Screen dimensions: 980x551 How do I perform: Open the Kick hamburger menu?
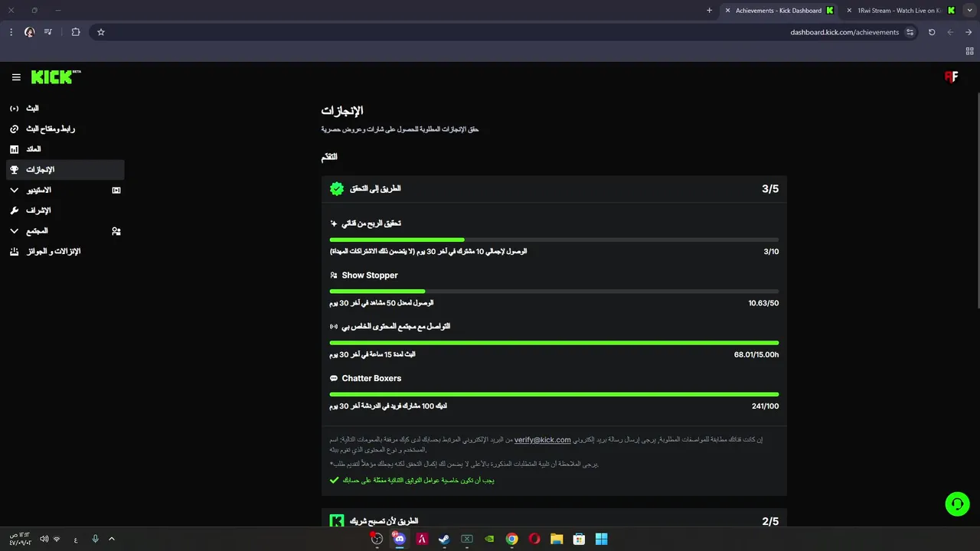pos(16,77)
